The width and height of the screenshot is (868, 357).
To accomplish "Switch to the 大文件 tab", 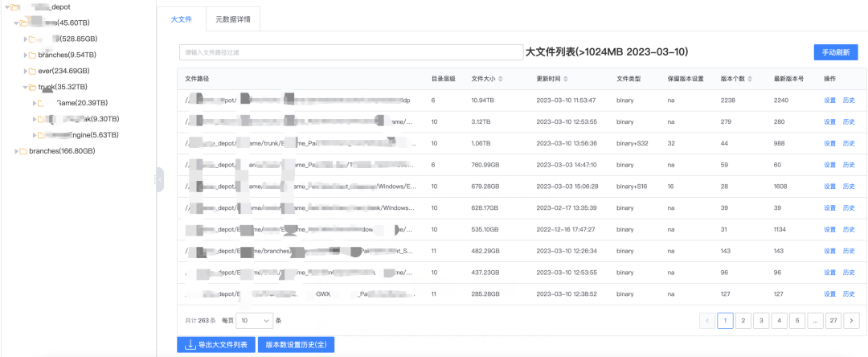I will click(182, 19).
